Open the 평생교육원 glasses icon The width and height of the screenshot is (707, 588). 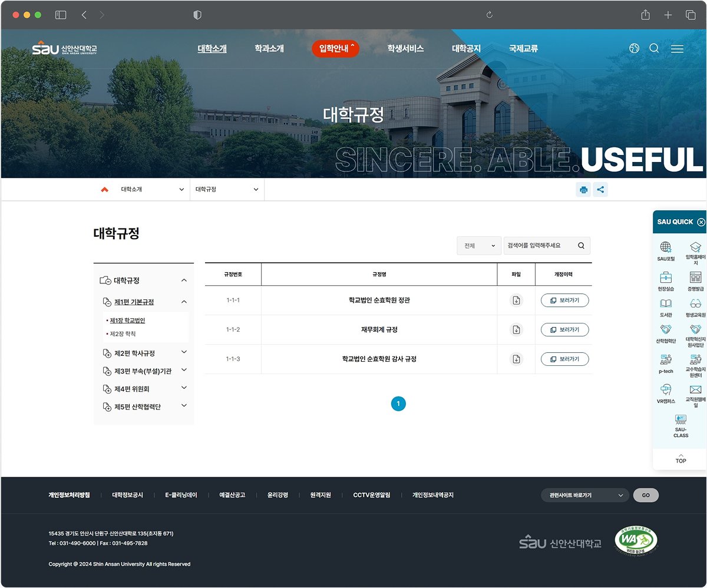coord(695,303)
